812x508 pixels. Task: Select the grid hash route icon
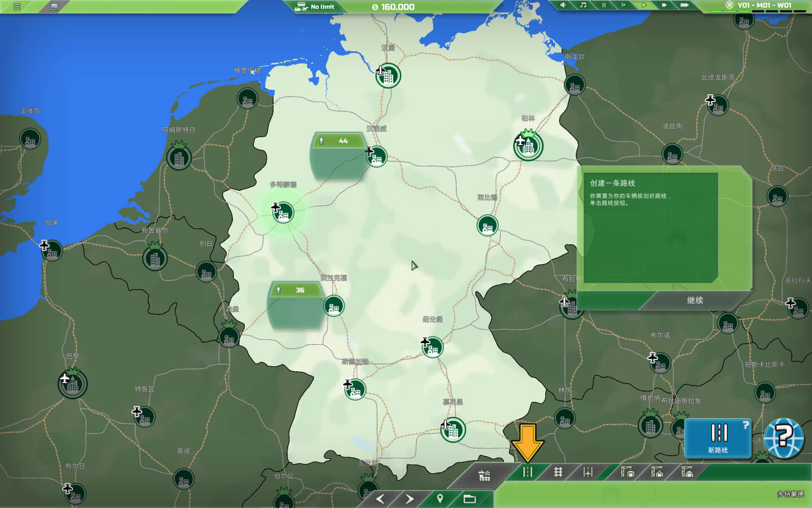(x=558, y=472)
